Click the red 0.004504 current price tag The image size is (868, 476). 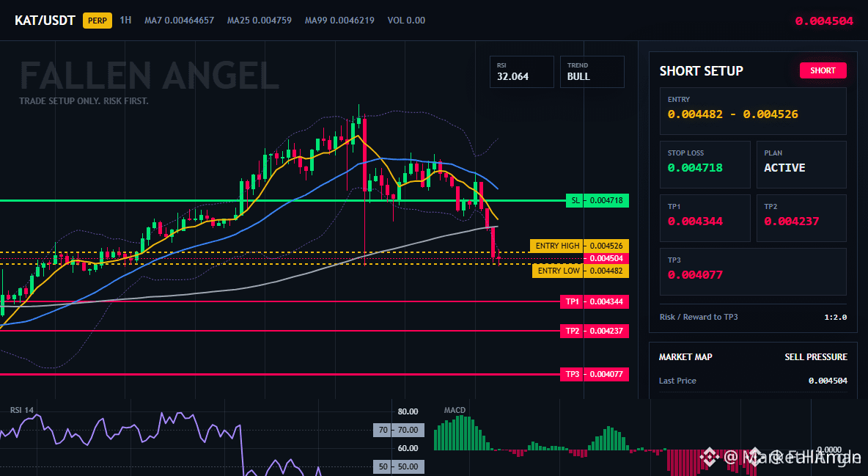coord(606,258)
